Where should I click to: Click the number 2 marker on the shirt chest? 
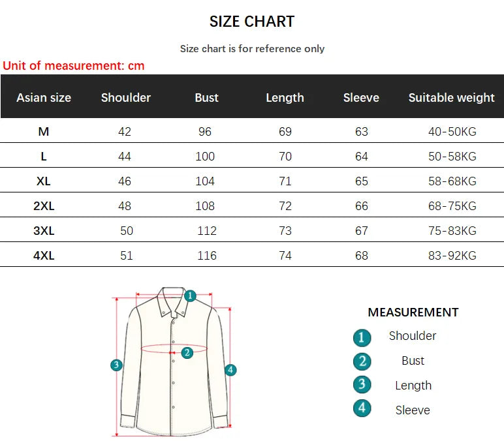pyautogui.click(x=187, y=352)
